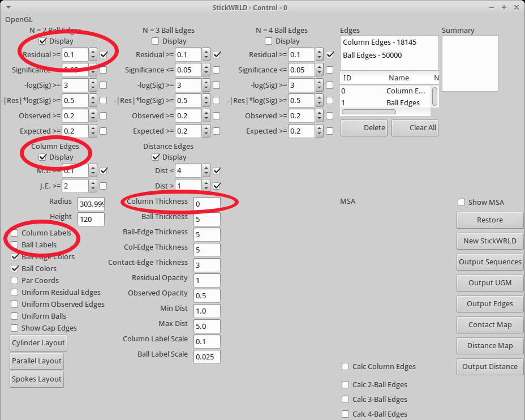This screenshot has height=420, width=525.
Task: Toggle N = 3 Residual filter checkbox
Action: pos(217,54)
